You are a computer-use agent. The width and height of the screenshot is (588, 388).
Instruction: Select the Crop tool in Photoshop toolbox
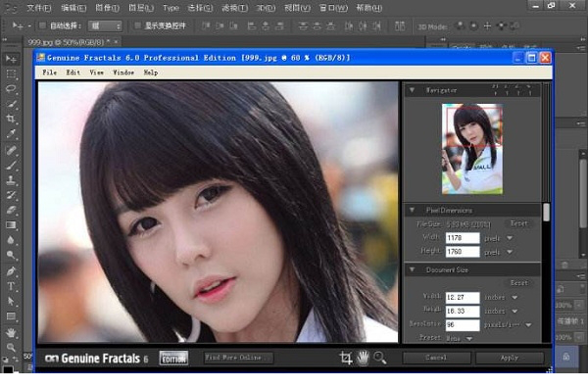click(11, 119)
